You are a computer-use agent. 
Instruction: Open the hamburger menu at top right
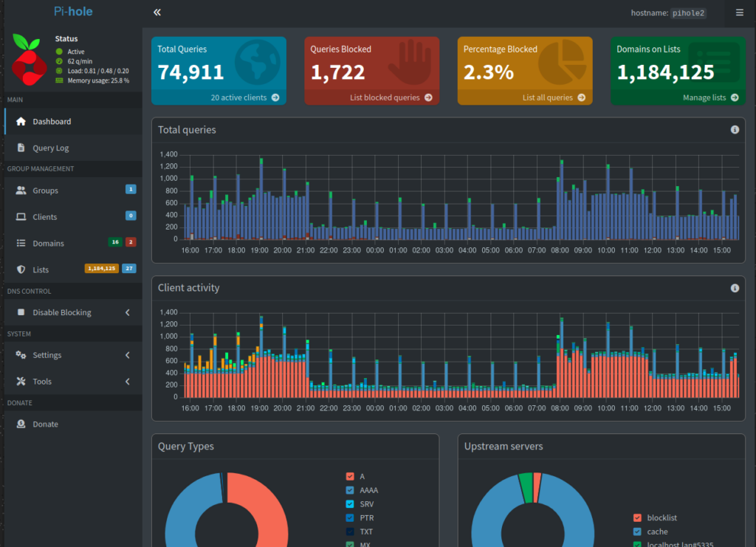pos(739,13)
